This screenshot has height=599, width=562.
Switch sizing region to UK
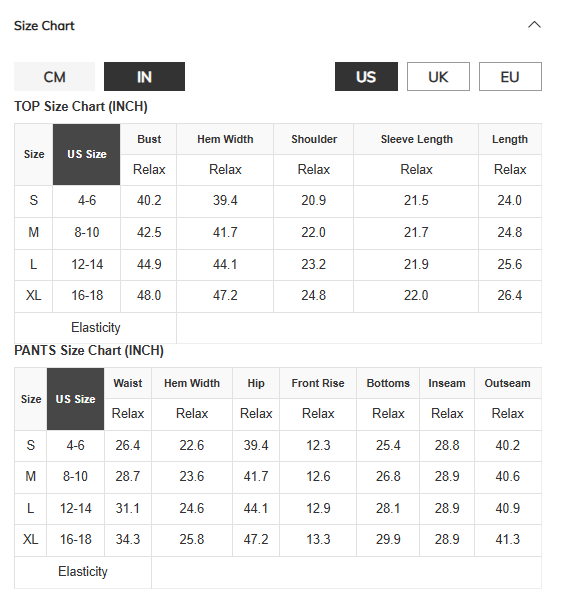[438, 77]
